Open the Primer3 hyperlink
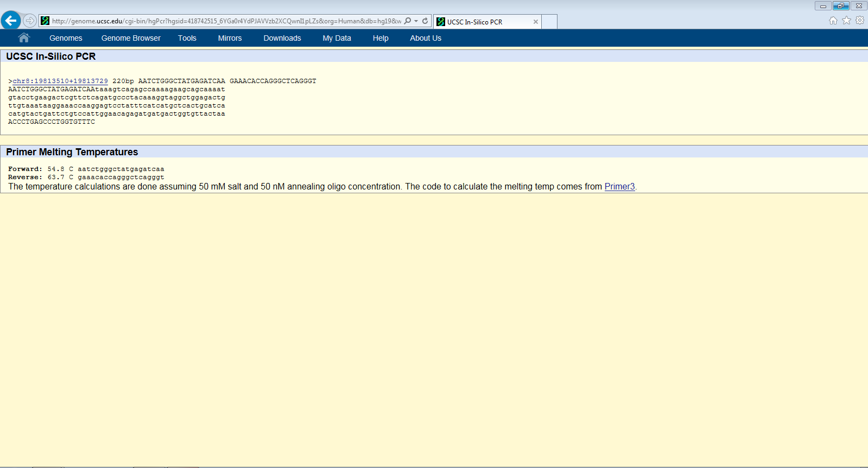This screenshot has width=868, height=468. (x=619, y=187)
